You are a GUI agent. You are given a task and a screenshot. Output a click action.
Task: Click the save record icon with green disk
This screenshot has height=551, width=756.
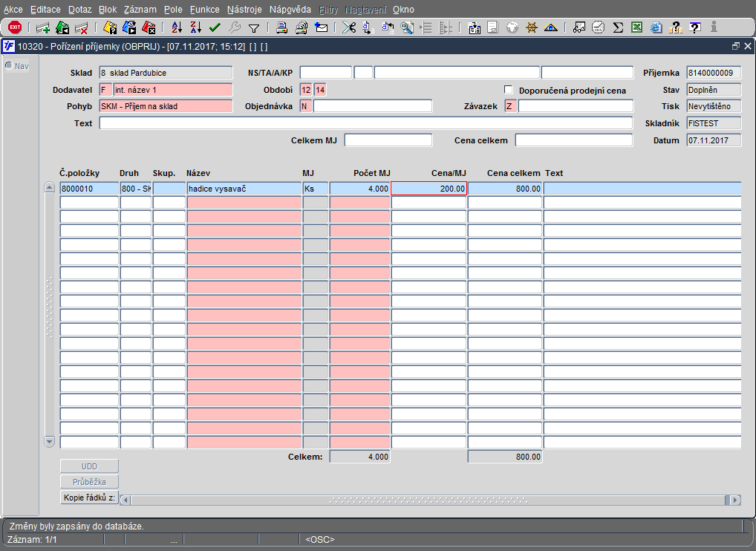[x=62, y=28]
